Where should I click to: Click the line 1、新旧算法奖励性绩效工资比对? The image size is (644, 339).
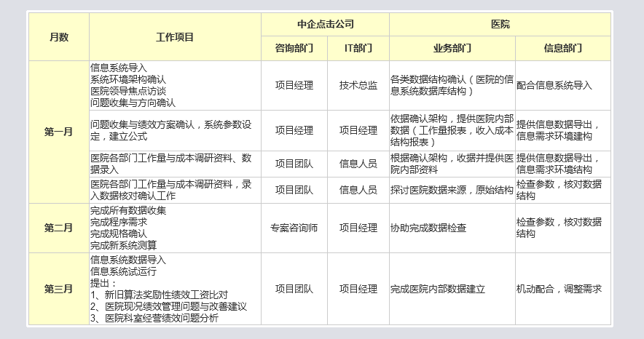pos(160,295)
